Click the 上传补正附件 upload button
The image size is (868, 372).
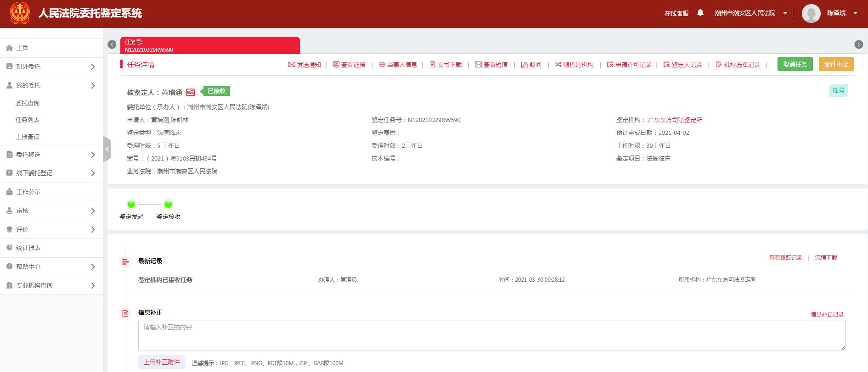click(162, 362)
